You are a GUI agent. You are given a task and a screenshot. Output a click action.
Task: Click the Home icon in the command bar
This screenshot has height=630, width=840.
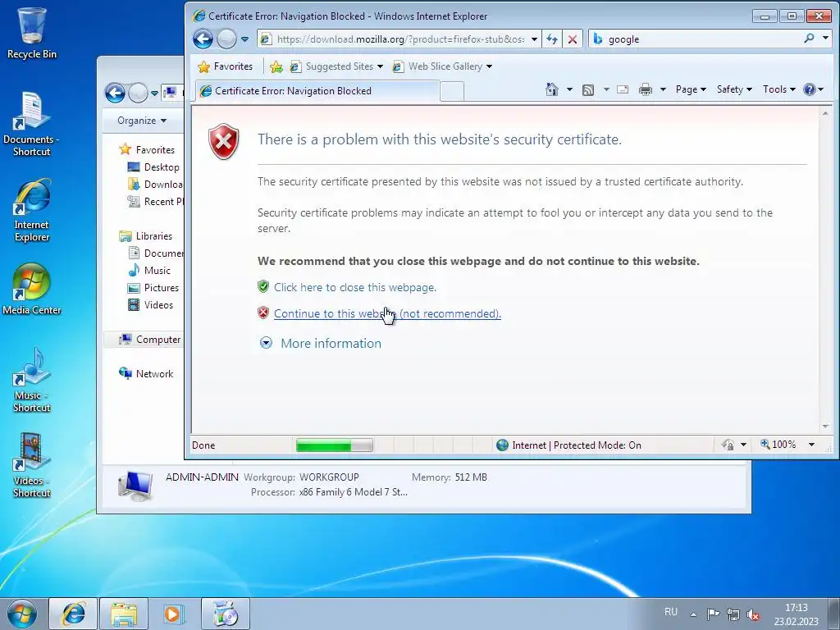click(552, 89)
